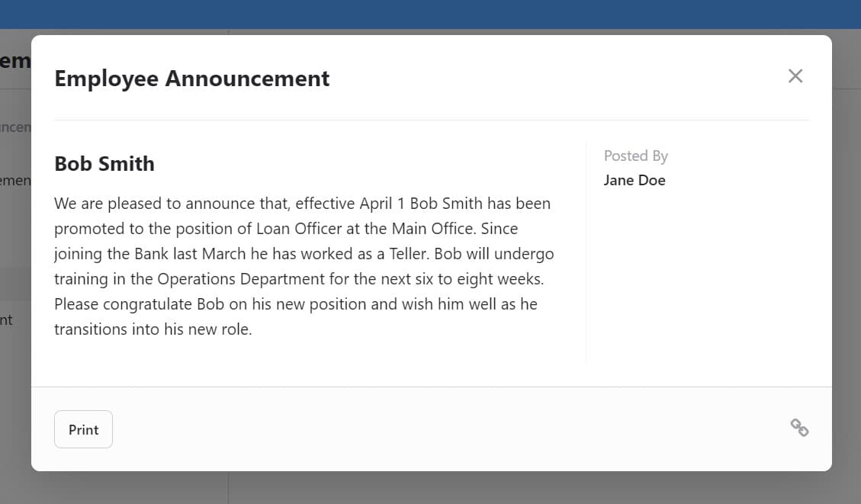Screen dimensions: 861x504
Task: Click the Print button
Action: pos(83,429)
